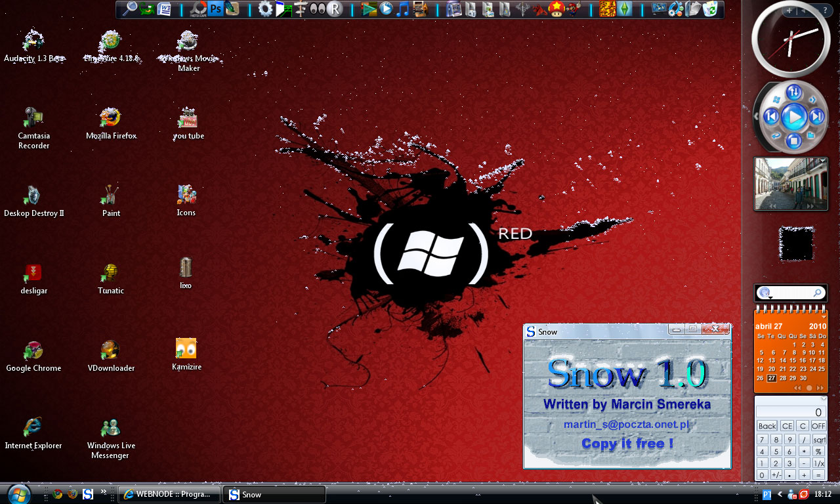Open sidebar help question mark
The image size is (840, 504).
[825, 10]
